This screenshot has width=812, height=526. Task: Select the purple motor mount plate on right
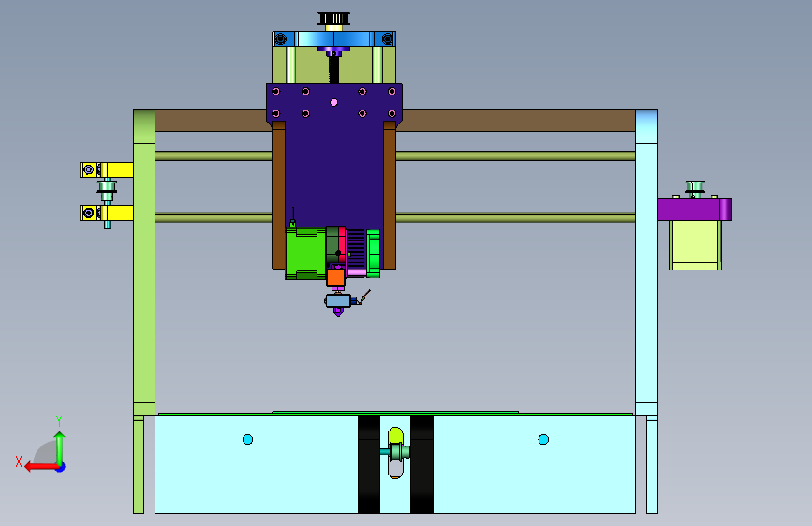(695, 210)
